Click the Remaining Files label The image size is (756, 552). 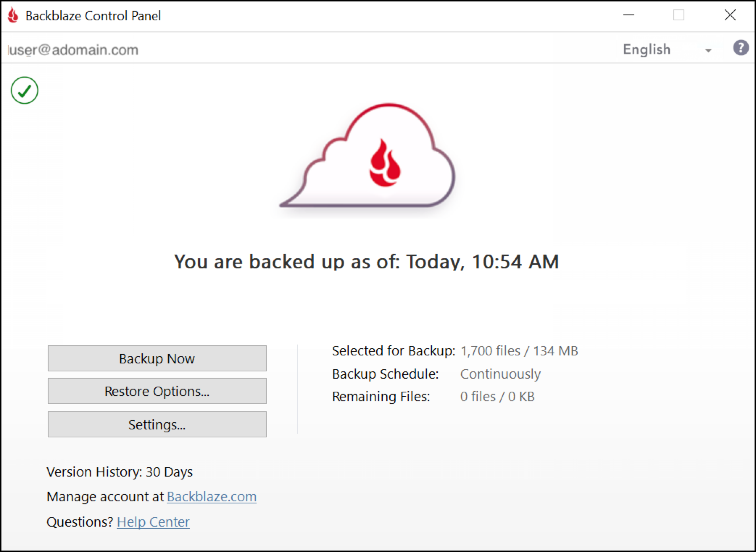(x=381, y=396)
